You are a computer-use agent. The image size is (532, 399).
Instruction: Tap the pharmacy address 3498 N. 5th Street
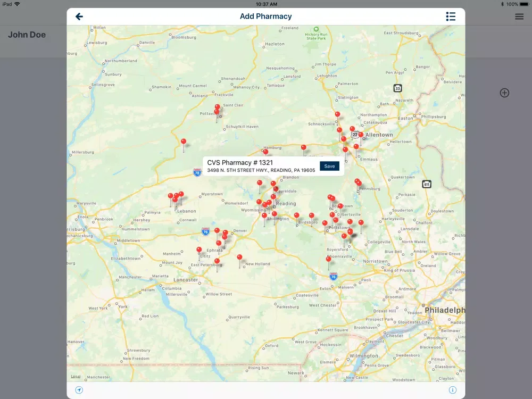tap(261, 170)
